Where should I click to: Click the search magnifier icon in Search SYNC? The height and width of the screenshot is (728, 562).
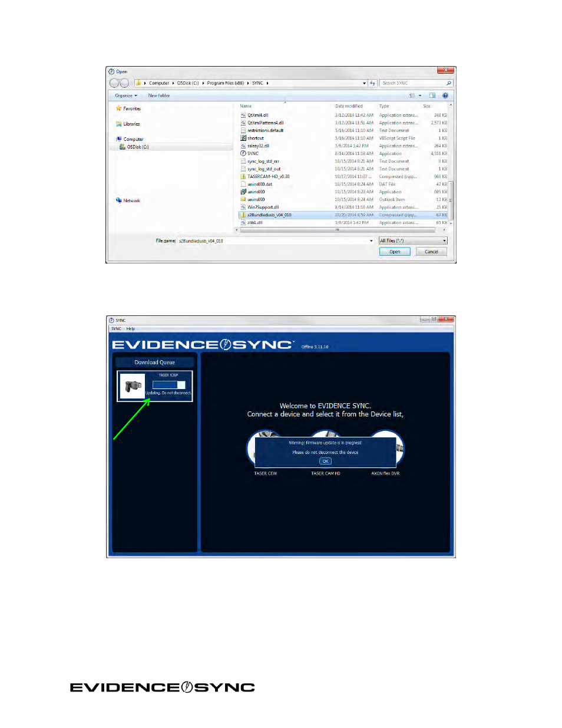coord(448,83)
